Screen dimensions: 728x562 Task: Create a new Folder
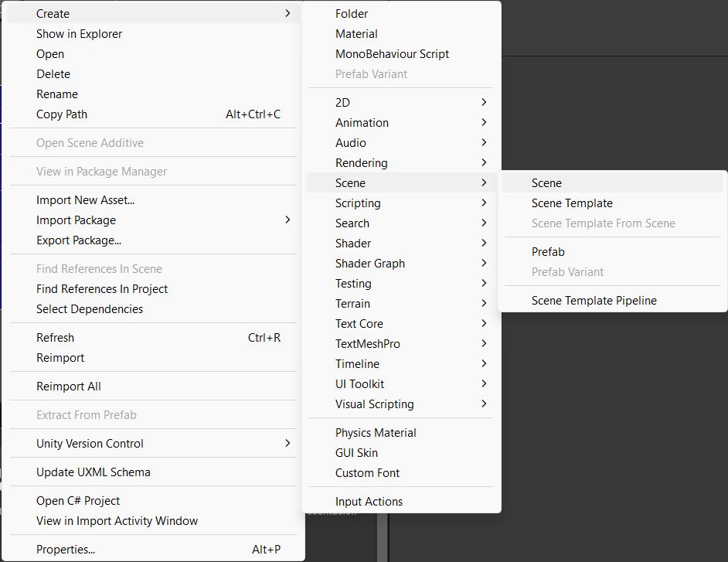(x=401, y=14)
